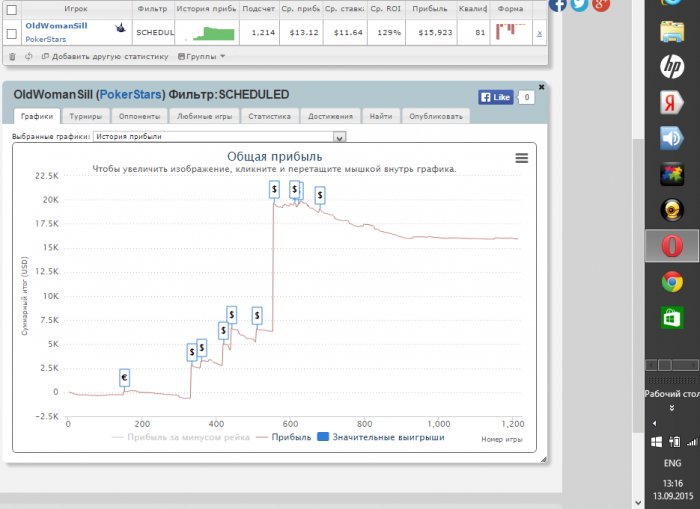Open the Статистика tab
This screenshot has width=700, height=509.
(269, 116)
